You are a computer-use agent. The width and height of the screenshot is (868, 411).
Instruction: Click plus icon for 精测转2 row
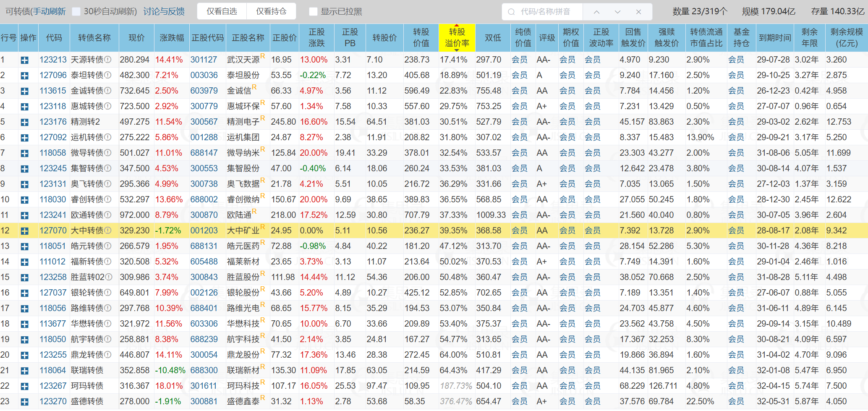tap(25, 123)
